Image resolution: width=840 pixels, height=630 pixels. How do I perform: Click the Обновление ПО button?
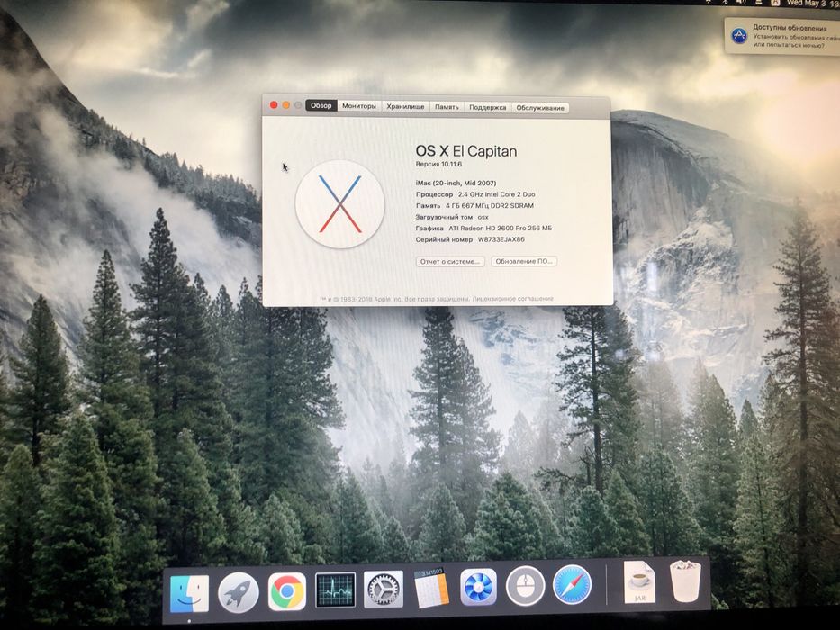524,261
